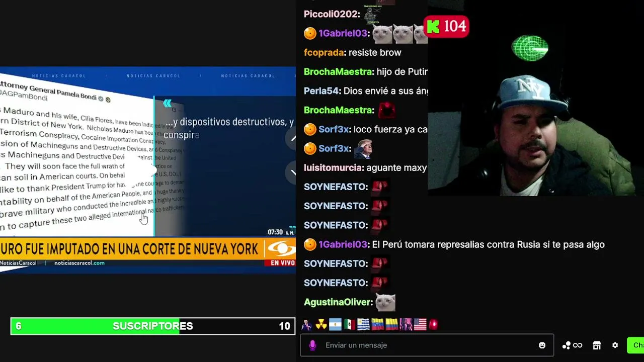Click badge beside 1Gabriel03's cat emotes message
This screenshot has width=644, height=362.
click(x=310, y=33)
